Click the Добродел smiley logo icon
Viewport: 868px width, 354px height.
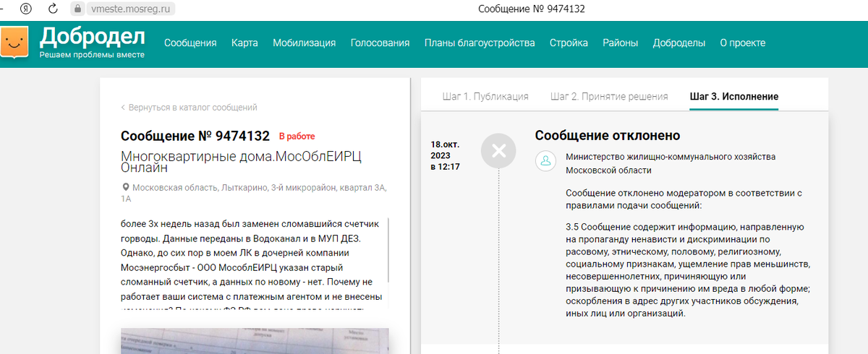(14, 42)
